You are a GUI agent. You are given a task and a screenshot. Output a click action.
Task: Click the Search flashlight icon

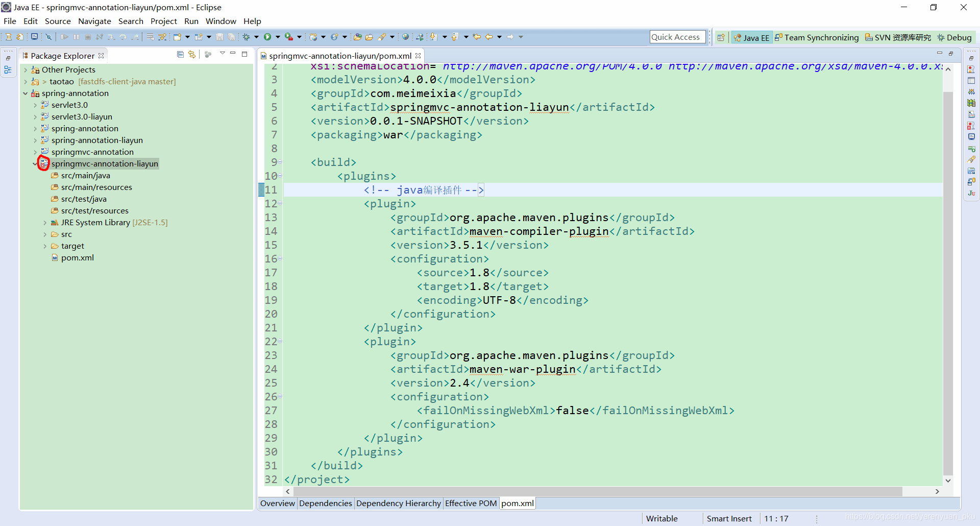point(381,37)
